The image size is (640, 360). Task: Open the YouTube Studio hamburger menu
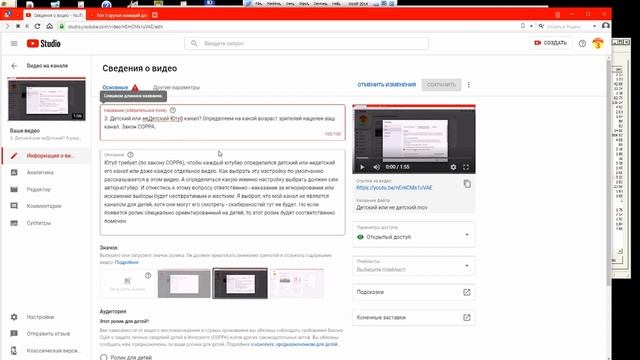14,43
